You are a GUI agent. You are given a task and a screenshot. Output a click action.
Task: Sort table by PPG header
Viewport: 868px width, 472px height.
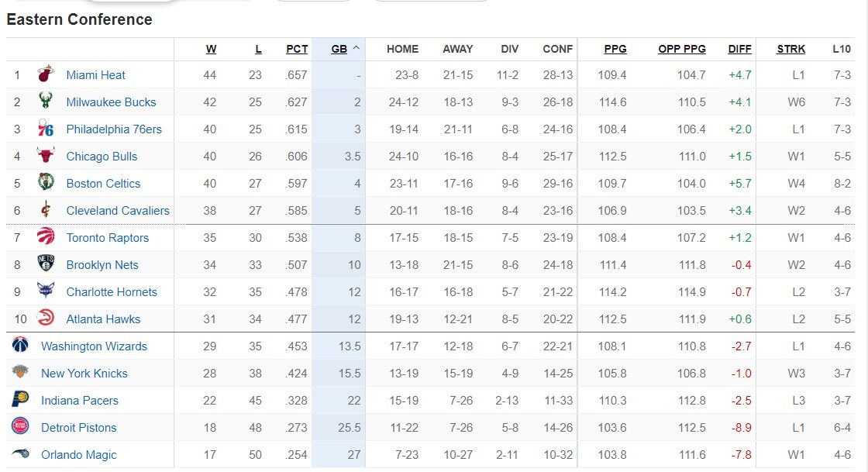pos(615,49)
